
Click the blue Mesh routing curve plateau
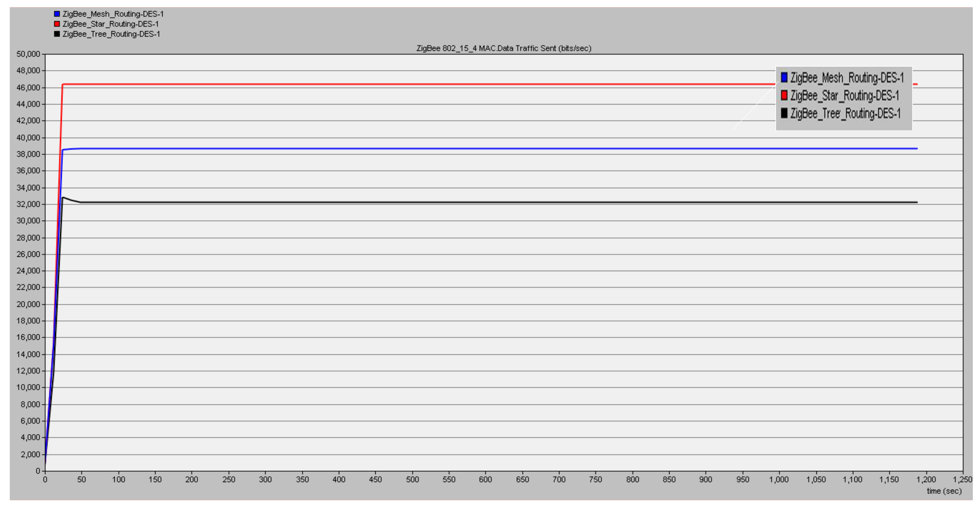pos(381,149)
